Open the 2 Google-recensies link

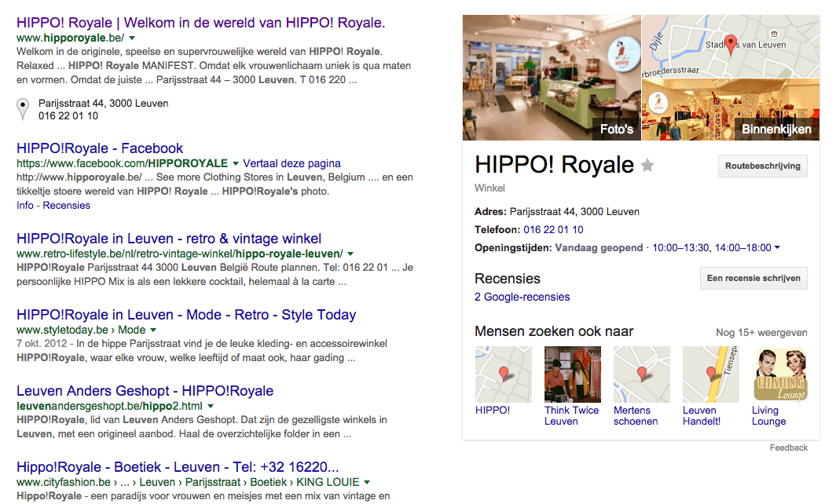click(x=522, y=298)
